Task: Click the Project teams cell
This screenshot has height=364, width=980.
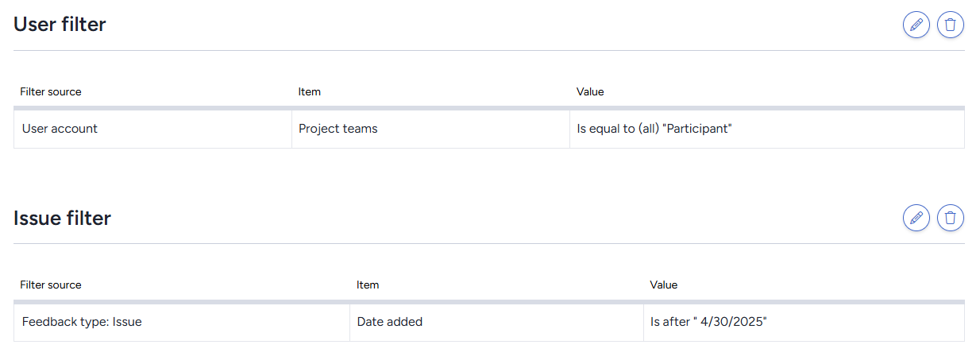Action: pos(430,129)
